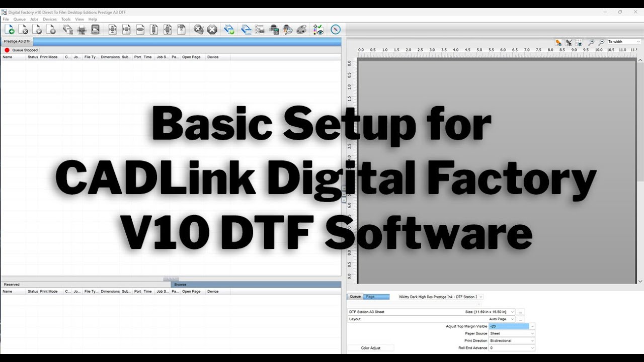
Task: Click the preview scrollbar down arrow
Action: coord(640,282)
